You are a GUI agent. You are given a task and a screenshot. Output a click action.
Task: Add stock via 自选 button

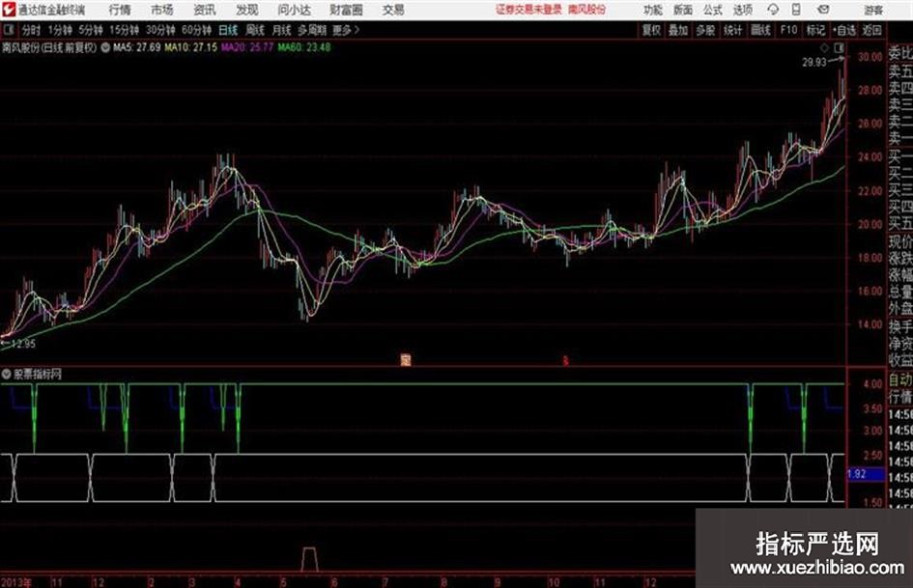point(844,30)
